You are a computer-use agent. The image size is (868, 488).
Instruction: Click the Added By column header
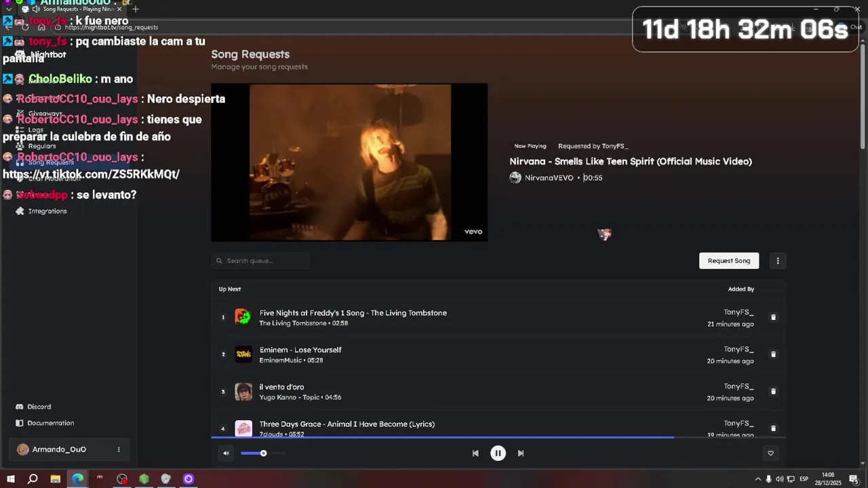click(741, 289)
